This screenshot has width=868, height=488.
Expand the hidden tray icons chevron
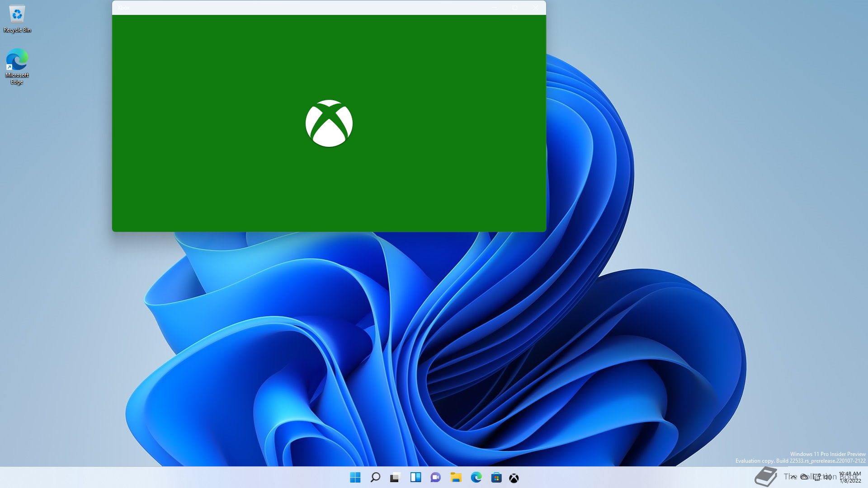tap(793, 477)
